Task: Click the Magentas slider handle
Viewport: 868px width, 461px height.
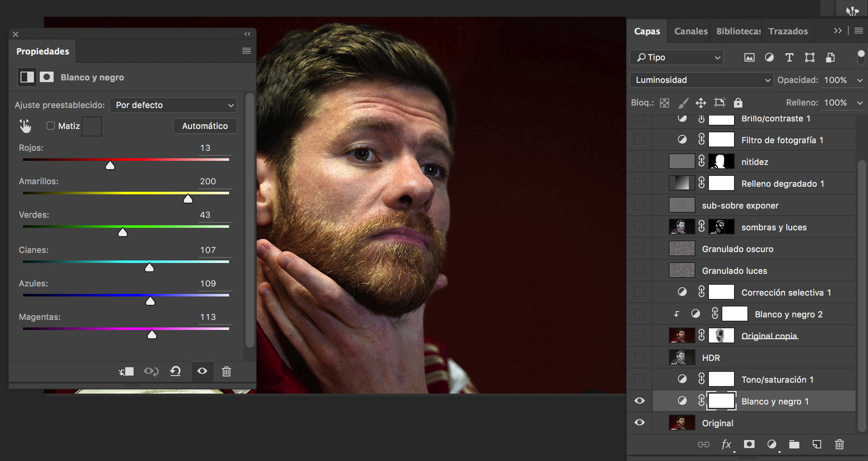Action: tap(152, 335)
